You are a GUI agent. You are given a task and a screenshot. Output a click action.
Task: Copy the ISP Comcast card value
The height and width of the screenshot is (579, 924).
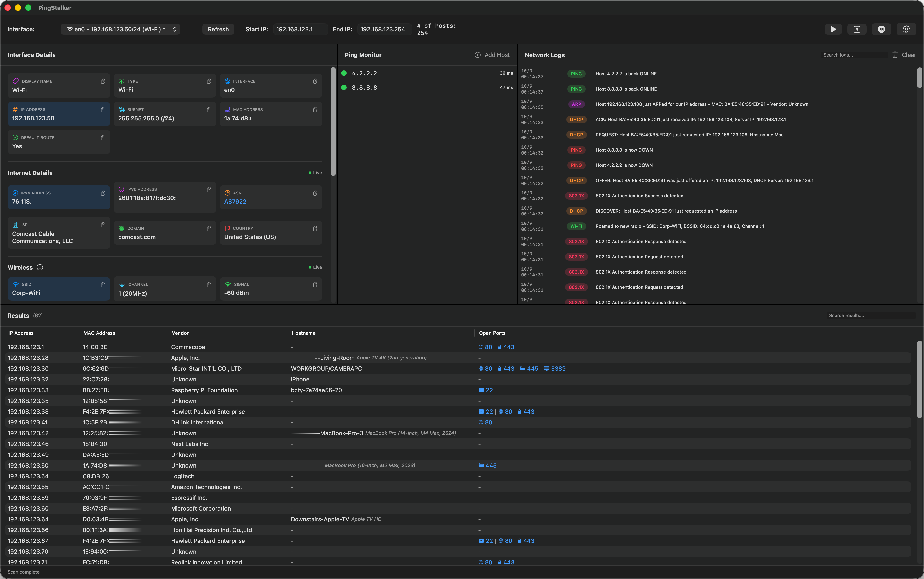coord(103,225)
